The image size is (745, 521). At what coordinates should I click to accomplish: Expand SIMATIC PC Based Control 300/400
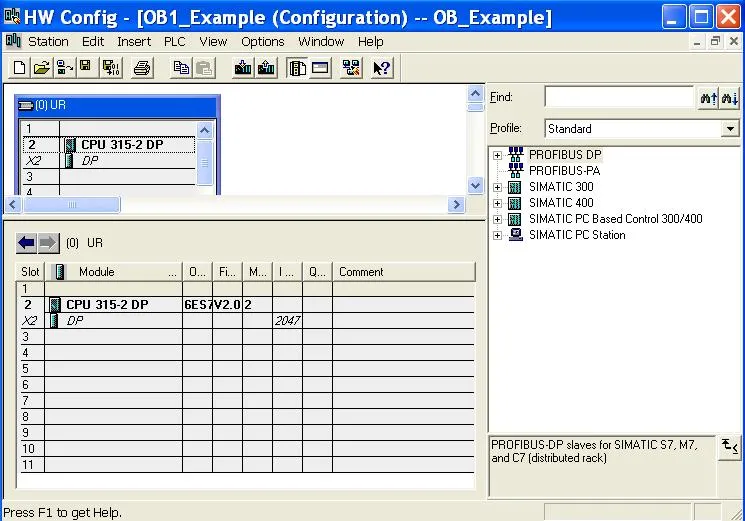click(x=497, y=219)
